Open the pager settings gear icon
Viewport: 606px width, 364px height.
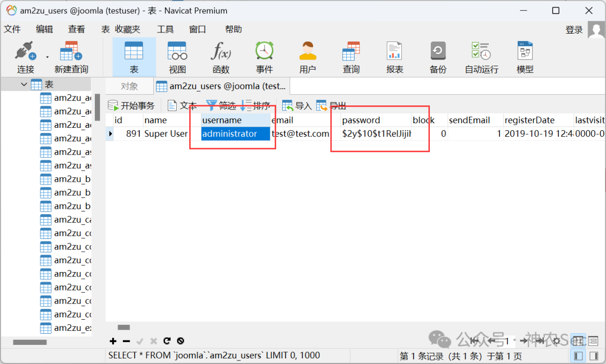click(x=557, y=341)
